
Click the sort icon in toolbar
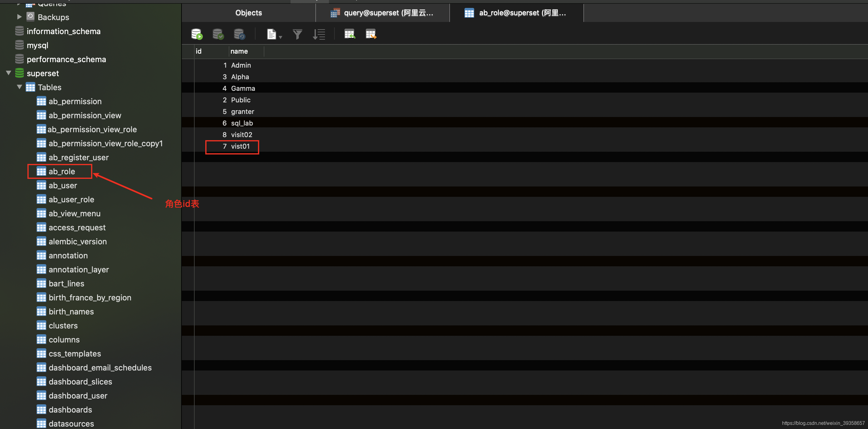pos(319,34)
